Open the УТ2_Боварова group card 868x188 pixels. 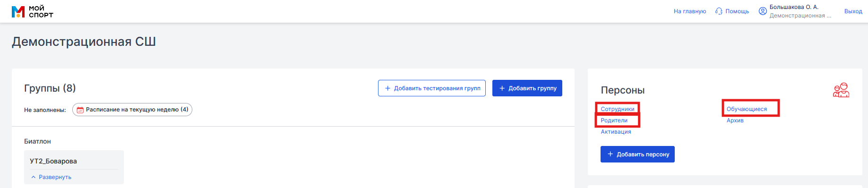coord(74,162)
